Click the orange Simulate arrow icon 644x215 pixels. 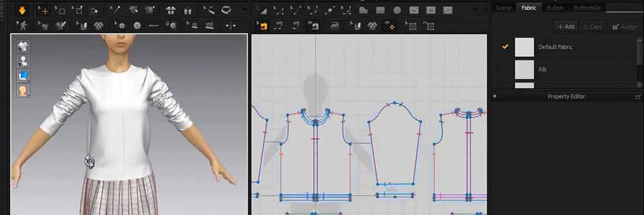pos(23,11)
